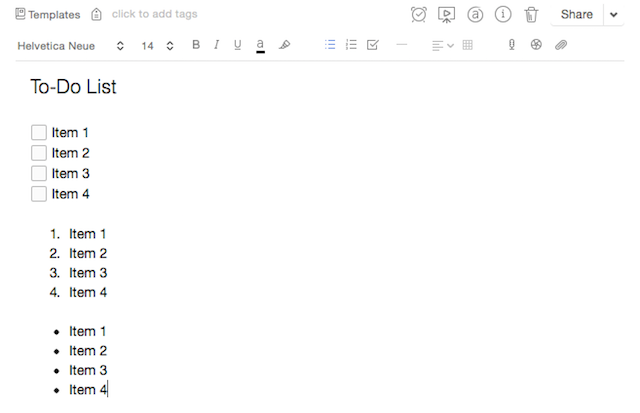Click the 'To-Do List' note title
Image resolution: width=640 pixels, height=413 pixels.
click(73, 87)
